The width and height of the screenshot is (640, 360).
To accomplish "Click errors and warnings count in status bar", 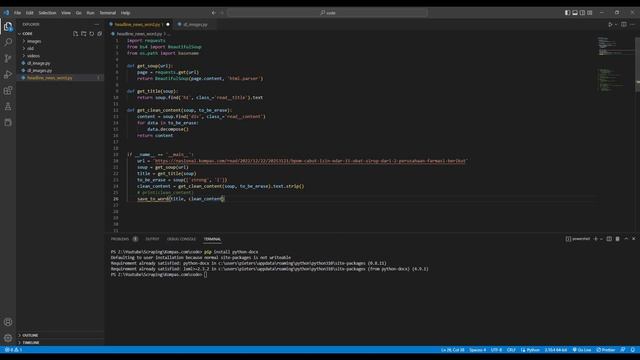I will (13, 350).
